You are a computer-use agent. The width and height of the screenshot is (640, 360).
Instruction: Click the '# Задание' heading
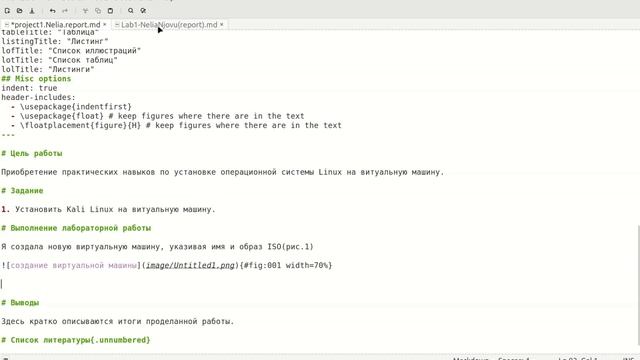click(22, 191)
